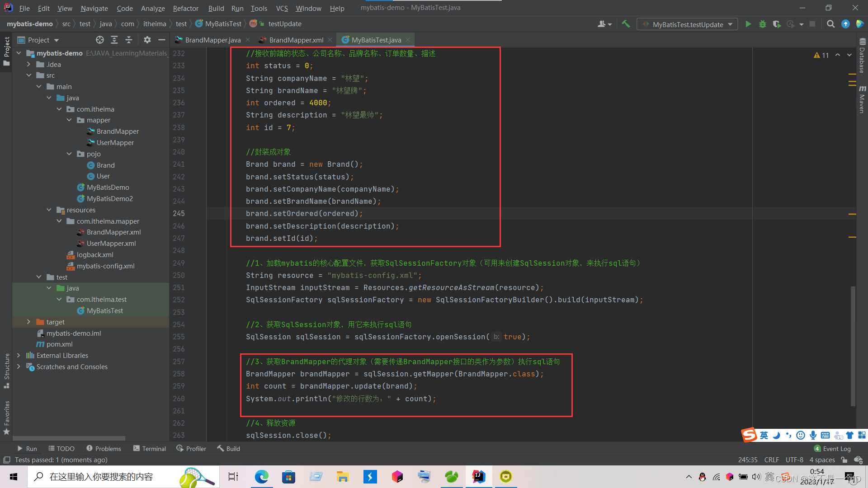
Task: Open the Windows Start menu
Action: click(x=14, y=477)
